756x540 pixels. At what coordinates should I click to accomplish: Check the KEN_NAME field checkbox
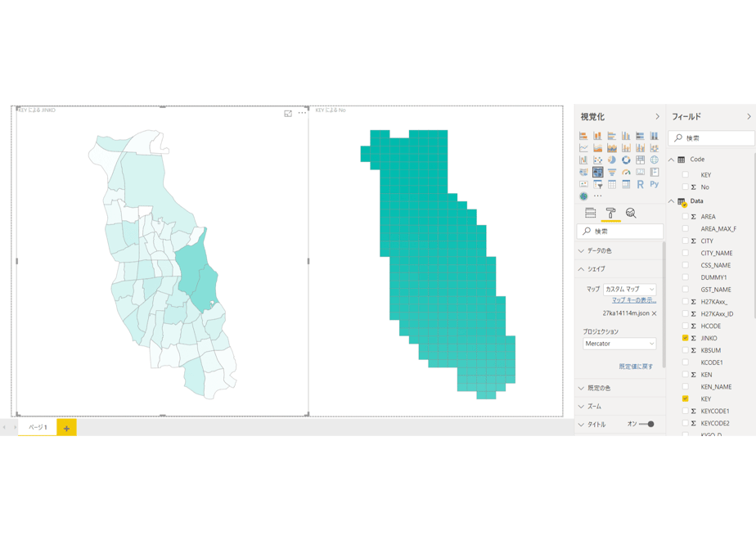[x=685, y=387]
